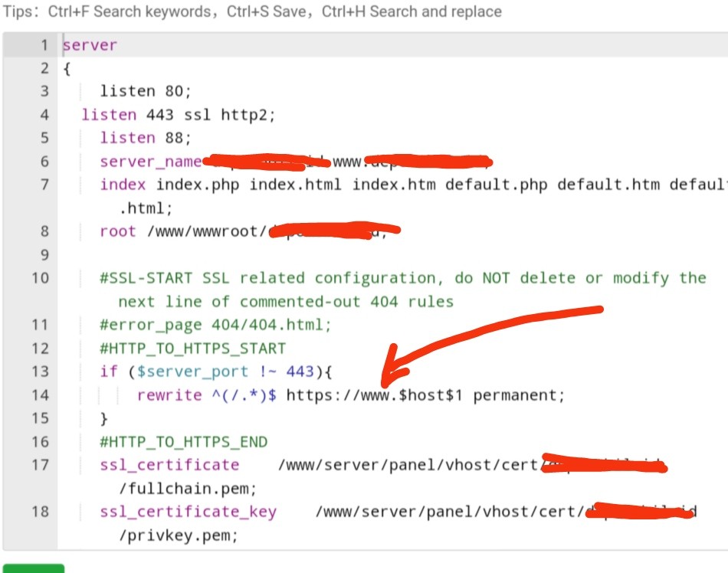Click '$server_port' variable on line 13
The width and height of the screenshot is (728, 573).
192,372
